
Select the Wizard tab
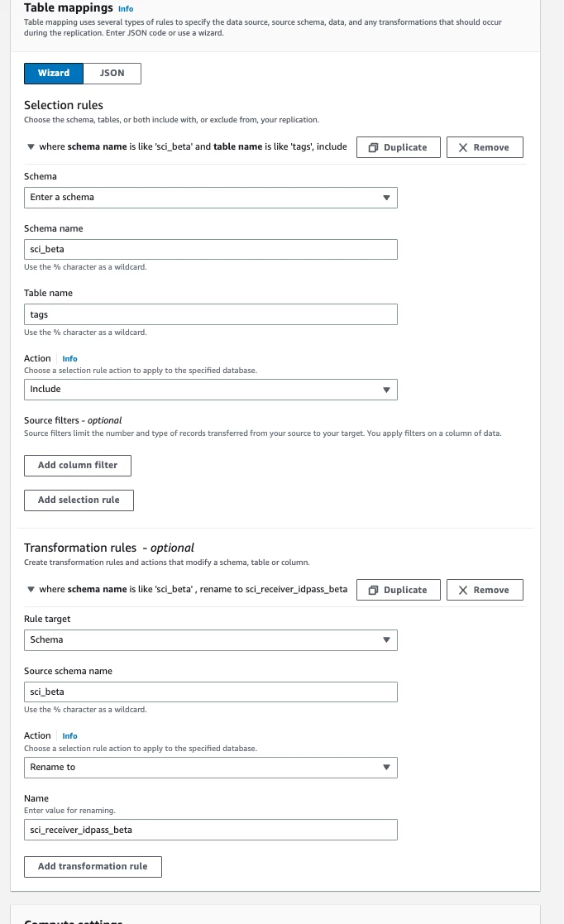point(54,73)
